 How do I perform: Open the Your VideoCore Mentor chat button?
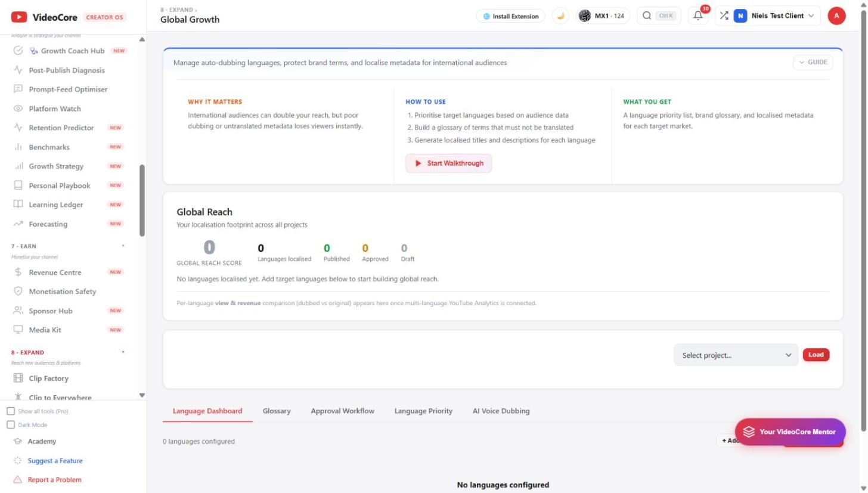(790, 432)
